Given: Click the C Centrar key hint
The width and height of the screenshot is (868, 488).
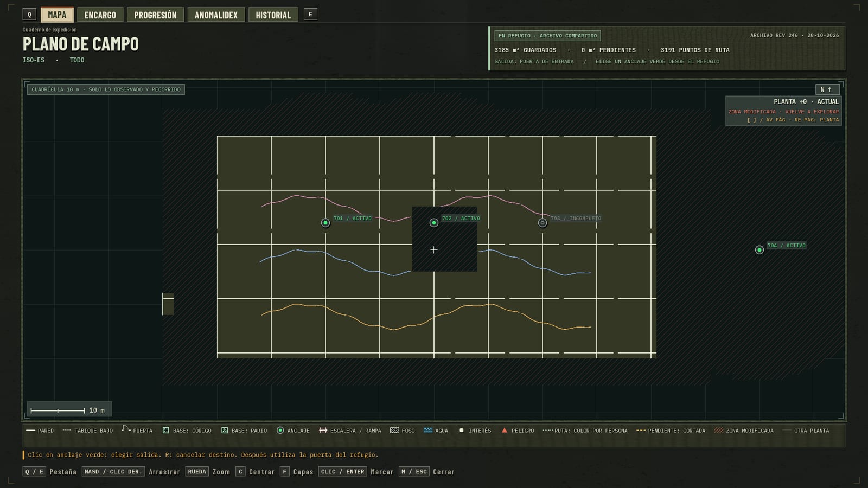Looking at the screenshot, I should [255, 472].
